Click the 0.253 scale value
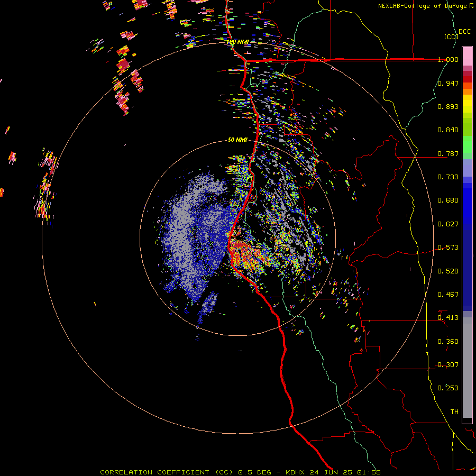This screenshot has width=476, height=476. [x=448, y=388]
